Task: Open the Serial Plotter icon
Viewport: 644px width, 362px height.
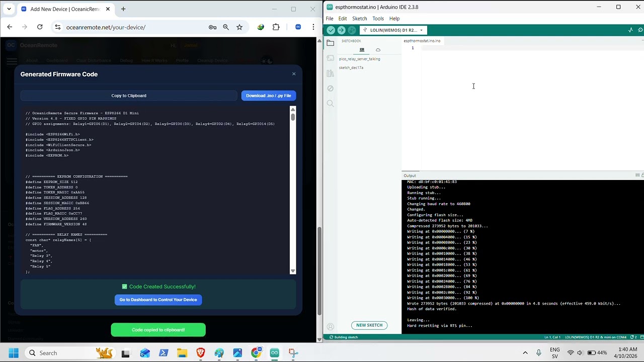Action: [630, 30]
